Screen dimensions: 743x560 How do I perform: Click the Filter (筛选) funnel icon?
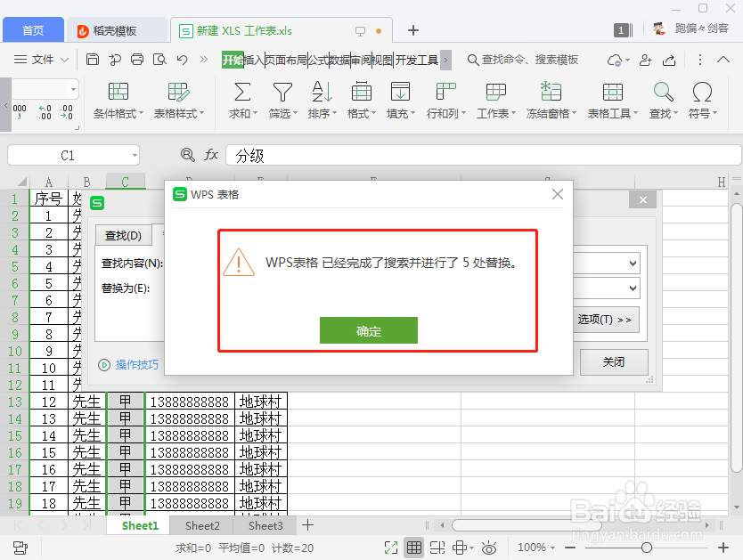282,92
